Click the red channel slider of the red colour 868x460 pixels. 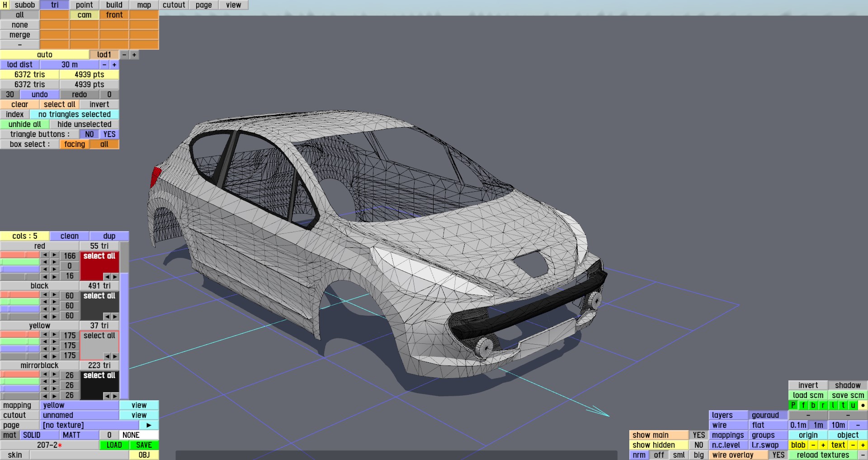click(x=20, y=255)
